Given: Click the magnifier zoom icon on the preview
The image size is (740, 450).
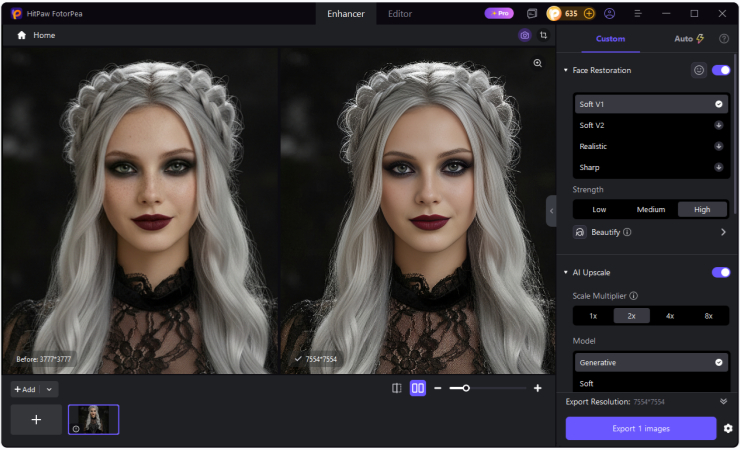Looking at the screenshot, I should [538, 63].
